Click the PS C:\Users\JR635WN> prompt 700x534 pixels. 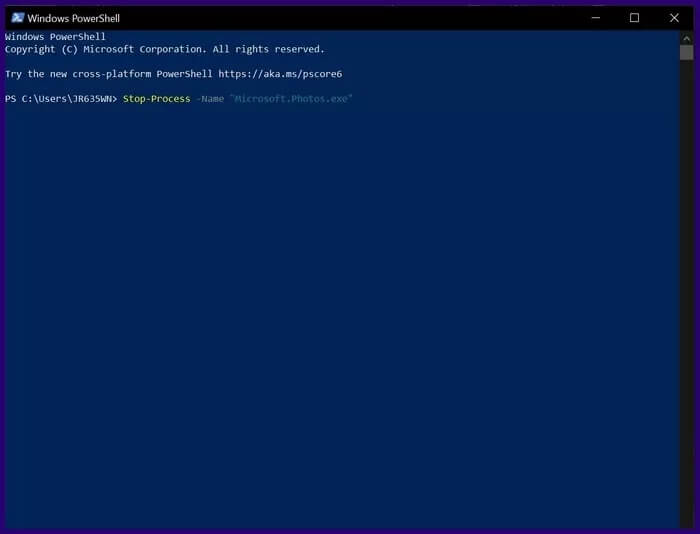click(x=61, y=99)
